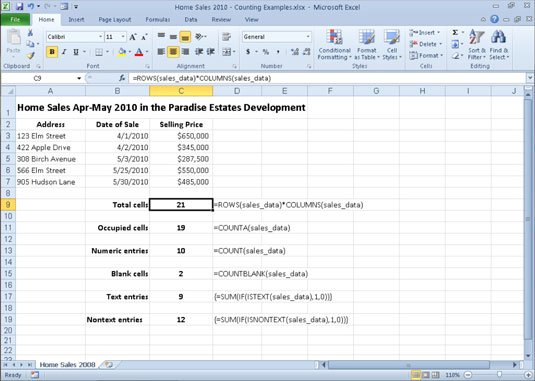Switch to the Review tab
The width and height of the screenshot is (535, 381).
(x=221, y=20)
